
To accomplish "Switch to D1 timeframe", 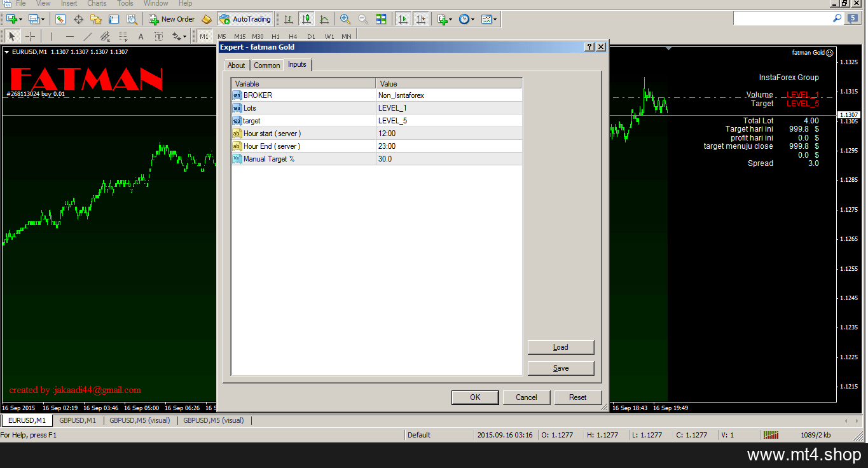I will [x=311, y=36].
